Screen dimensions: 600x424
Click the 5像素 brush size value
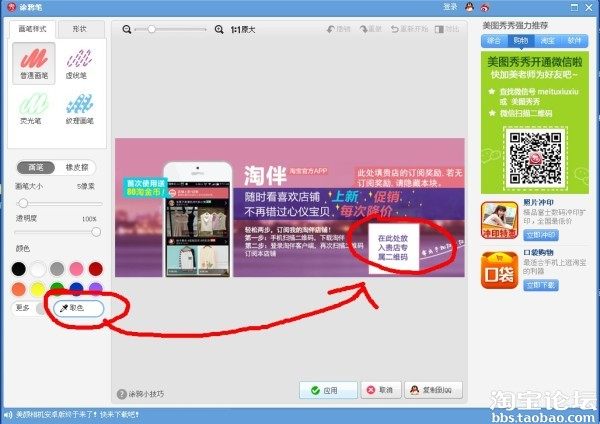pos(86,186)
